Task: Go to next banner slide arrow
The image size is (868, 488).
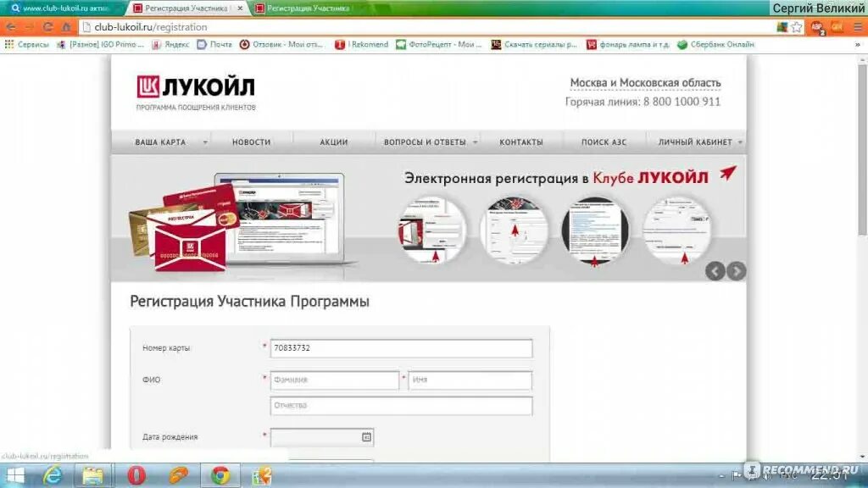Action: pos(737,271)
